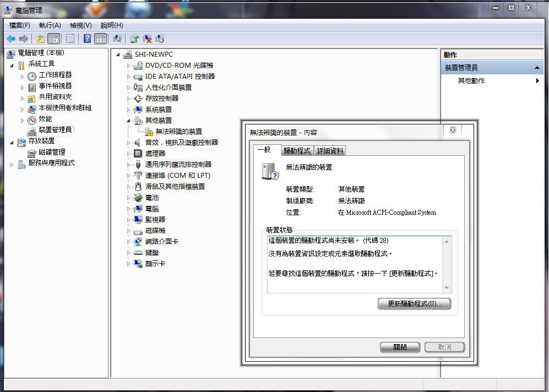Select the 事件檢視器 icon in tree
Screen dimensions: 549x392
coord(32,87)
